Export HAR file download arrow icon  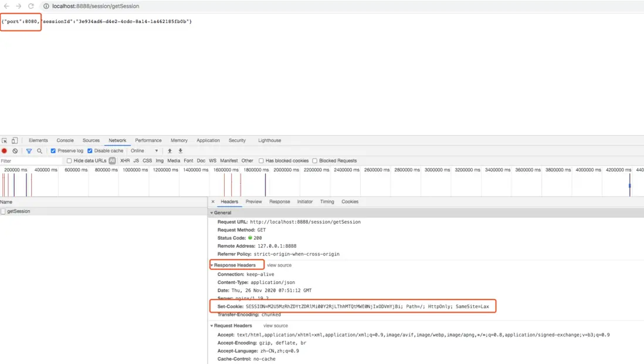[x=180, y=151]
